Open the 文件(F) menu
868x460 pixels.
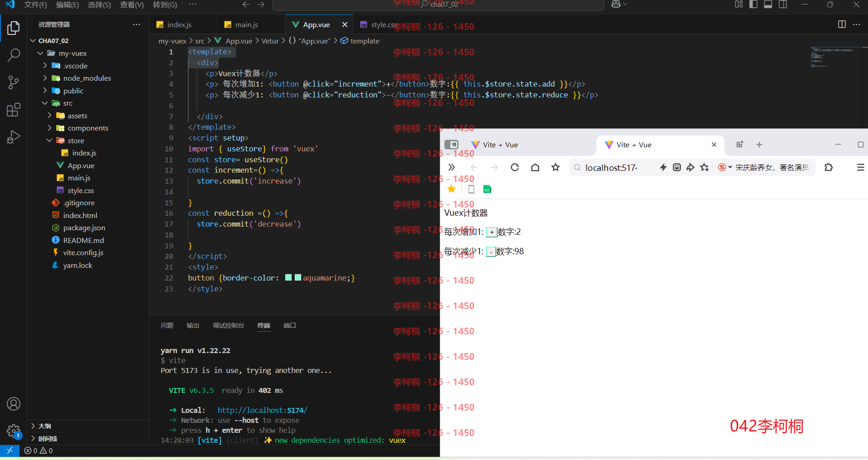[x=35, y=5]
